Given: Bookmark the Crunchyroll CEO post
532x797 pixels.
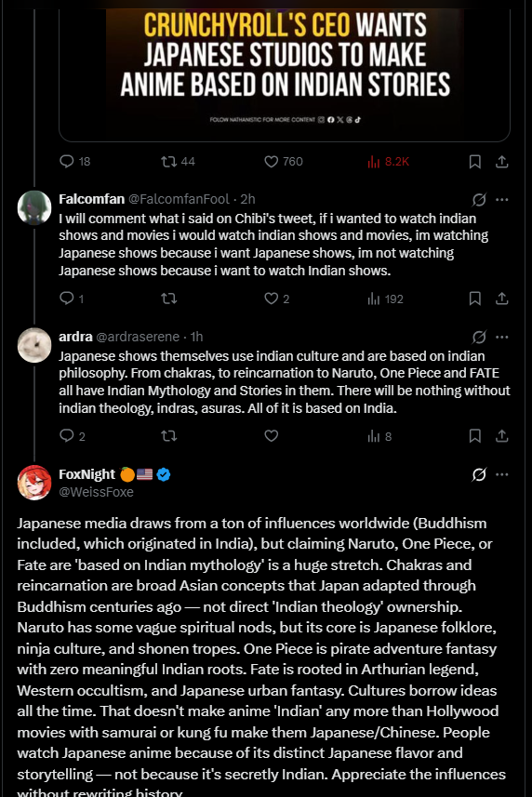Looking at the screenshot, I should click(474, 162).
